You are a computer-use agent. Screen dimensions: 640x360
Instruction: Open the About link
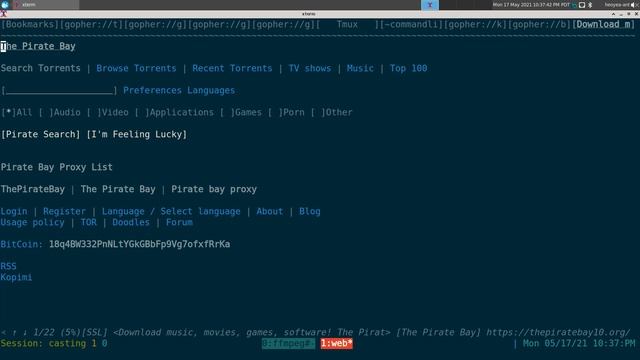(270, 211)
